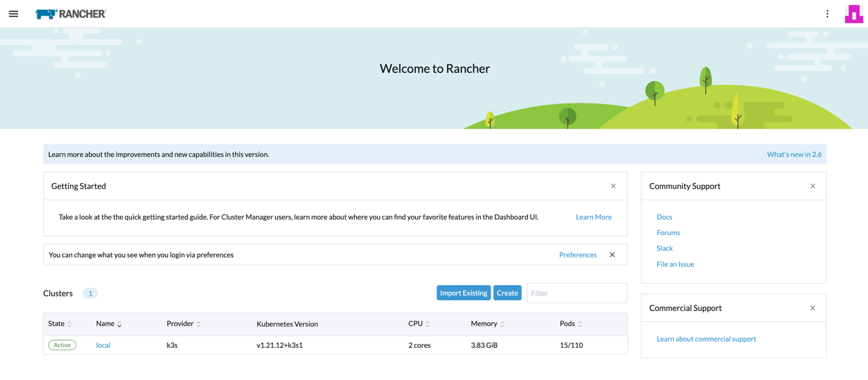Click File an Issue link
The image size is (868, 380).
675,264
